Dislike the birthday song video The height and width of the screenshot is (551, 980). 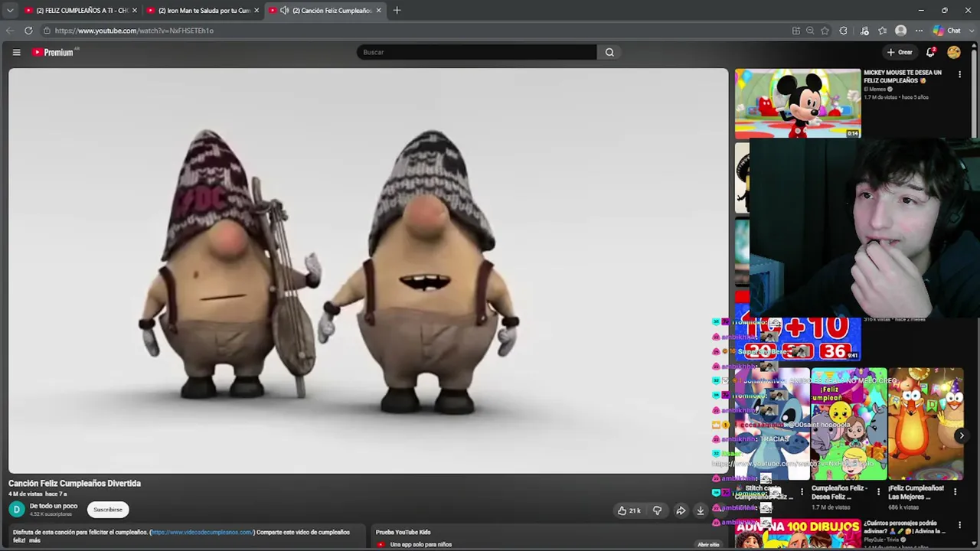(x=657, y=510)
